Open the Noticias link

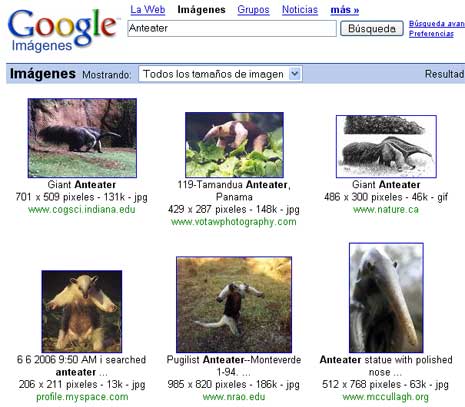coord(300,10)
